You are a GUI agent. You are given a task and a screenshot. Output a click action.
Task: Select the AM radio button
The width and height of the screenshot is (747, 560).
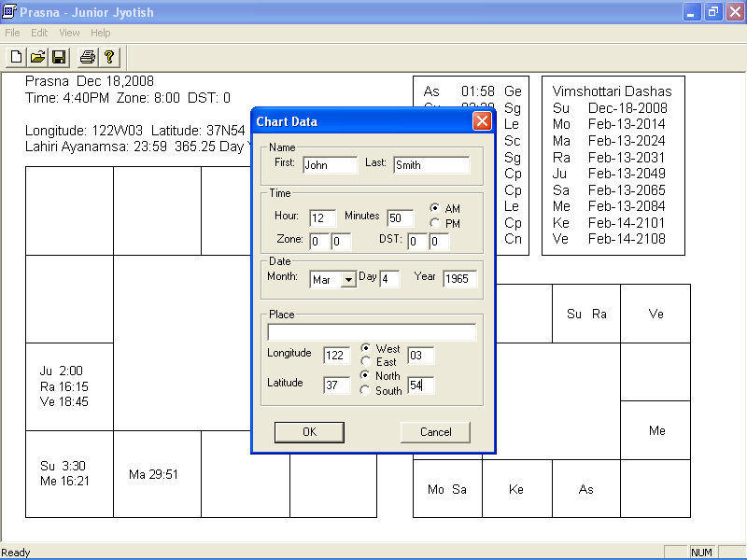coord(434,208)
